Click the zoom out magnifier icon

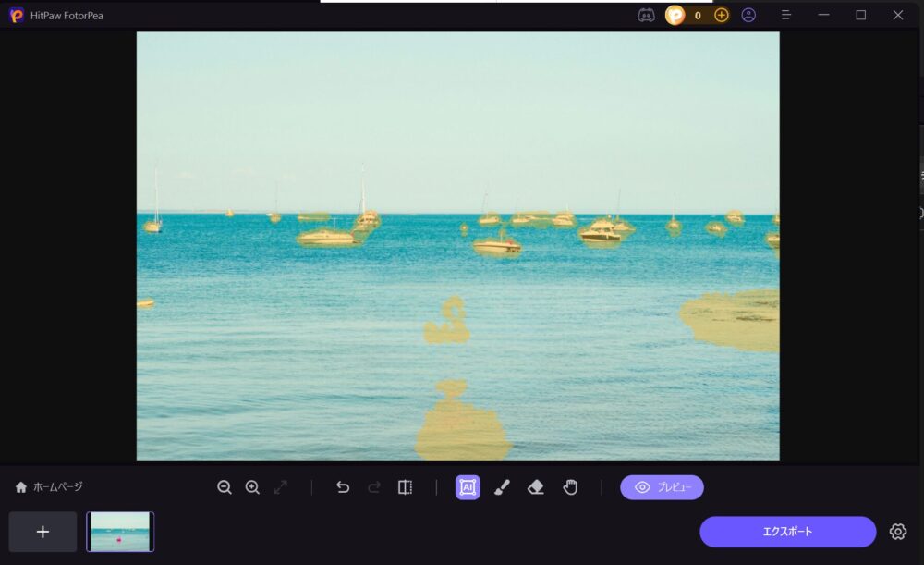click(224, 487)
